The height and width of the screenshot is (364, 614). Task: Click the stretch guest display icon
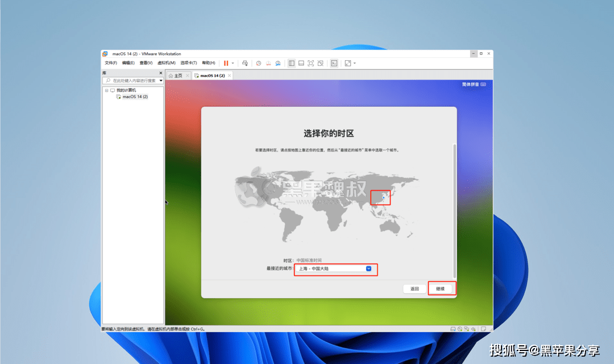pyautogui.click(x=348, y=63)
